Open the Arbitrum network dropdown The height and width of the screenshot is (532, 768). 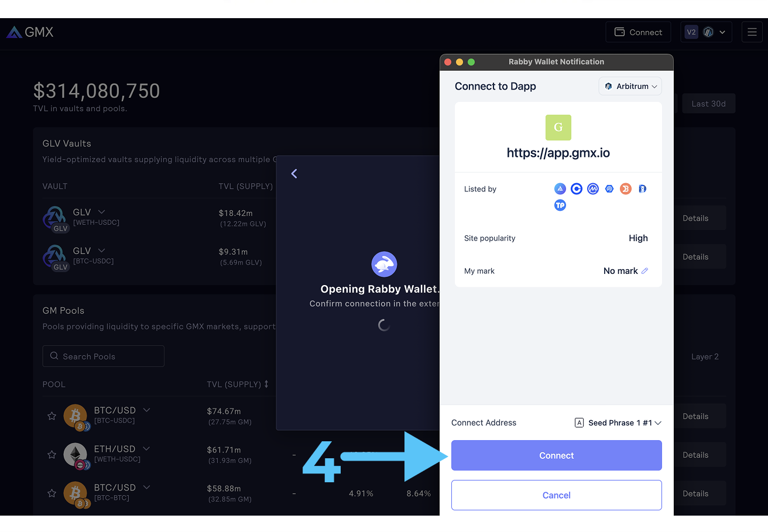point(630,86)
